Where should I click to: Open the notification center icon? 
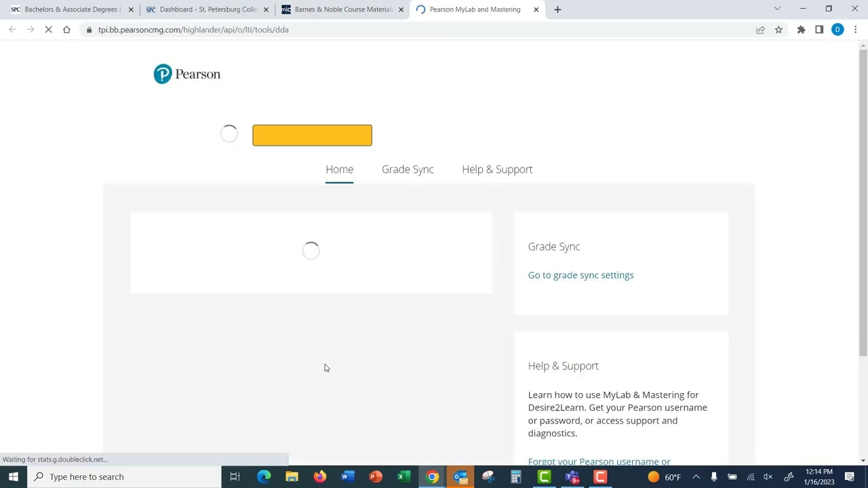(850, 476)
